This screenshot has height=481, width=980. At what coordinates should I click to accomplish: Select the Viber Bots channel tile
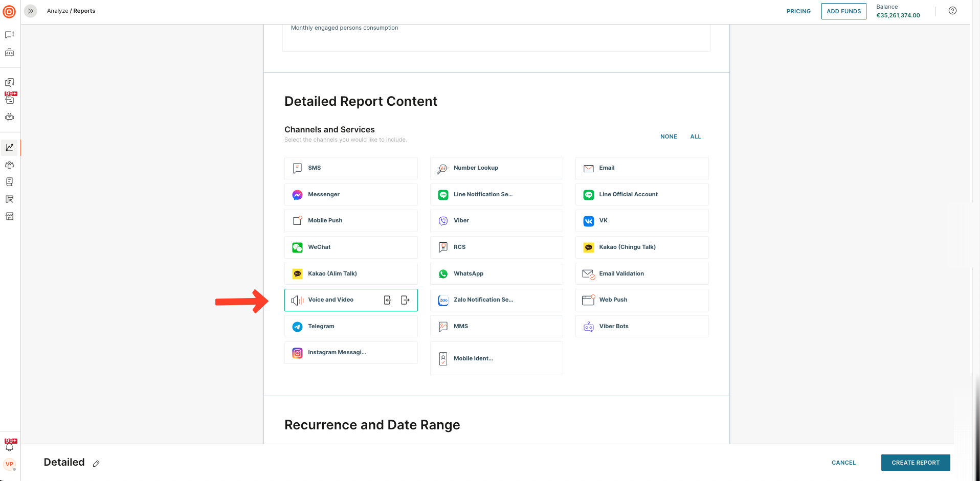641,327
